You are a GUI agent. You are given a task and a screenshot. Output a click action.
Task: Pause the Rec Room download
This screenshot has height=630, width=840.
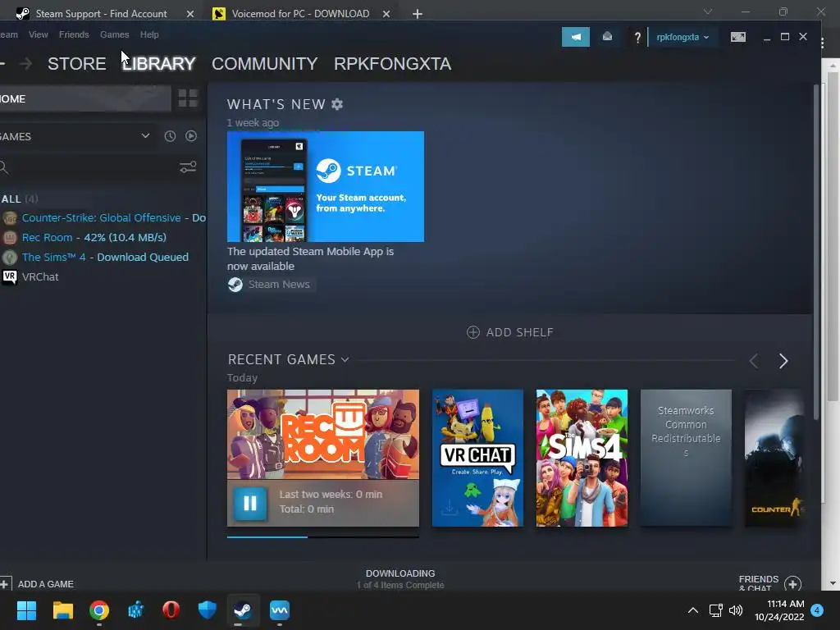click(x=249, y=503)
